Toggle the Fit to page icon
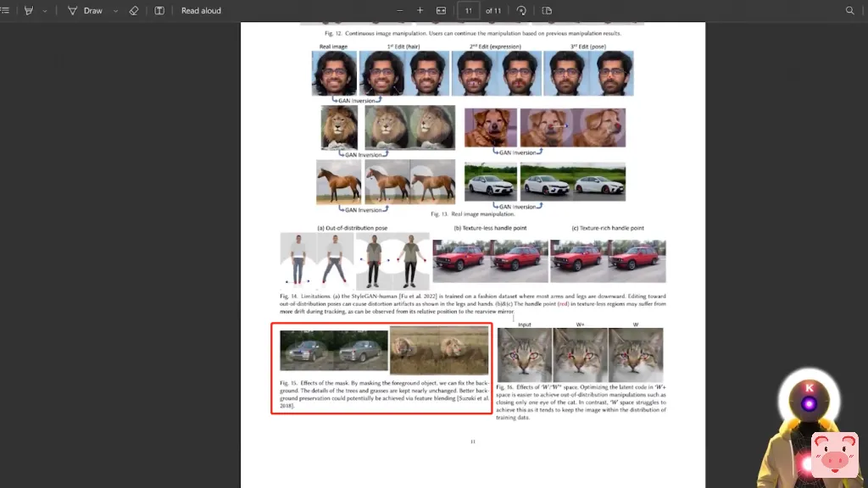 [441, 10]
